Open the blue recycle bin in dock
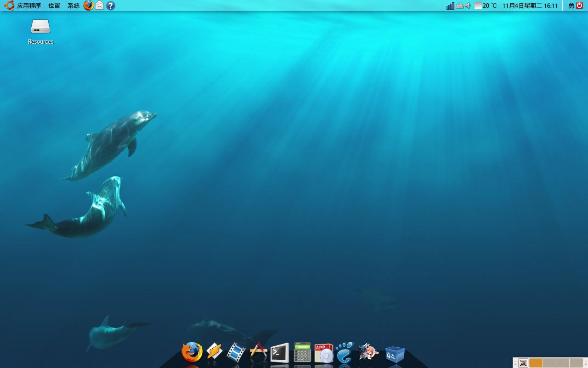Image resolution: width=588 pixels, height=368 pixels. click(395, 354)
